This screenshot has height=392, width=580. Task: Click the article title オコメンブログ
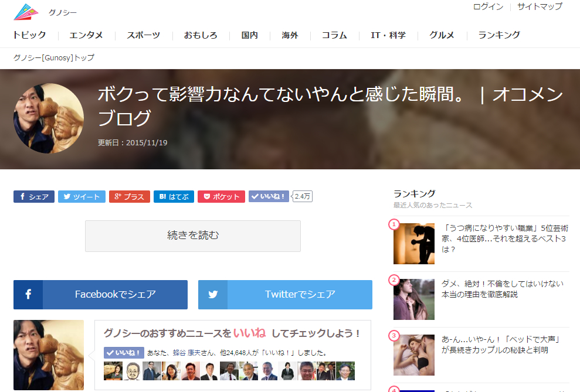[x=330, y=106]
